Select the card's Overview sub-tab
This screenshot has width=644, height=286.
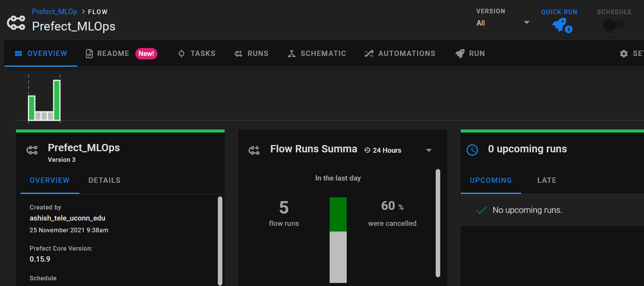coord(50,181)
